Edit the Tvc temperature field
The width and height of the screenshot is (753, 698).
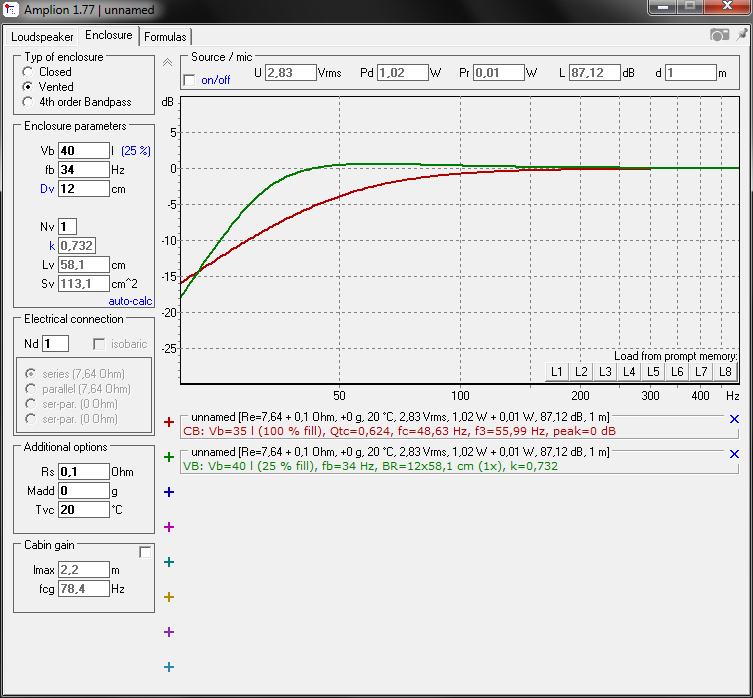84,509
